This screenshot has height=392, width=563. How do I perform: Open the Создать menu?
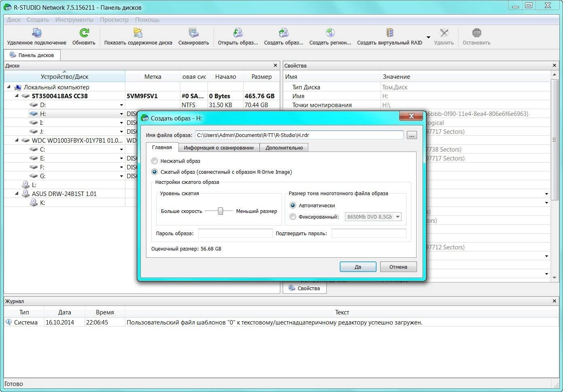tap(38, 19)
